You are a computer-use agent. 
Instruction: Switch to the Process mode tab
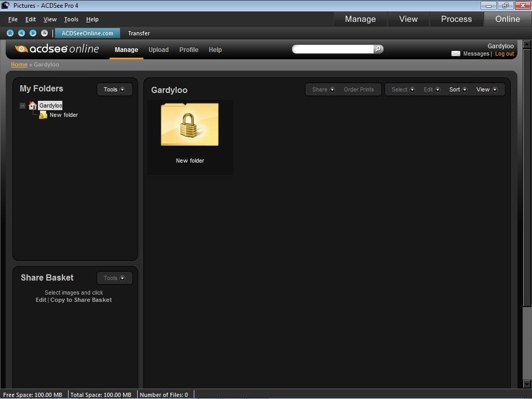point(456,19)
